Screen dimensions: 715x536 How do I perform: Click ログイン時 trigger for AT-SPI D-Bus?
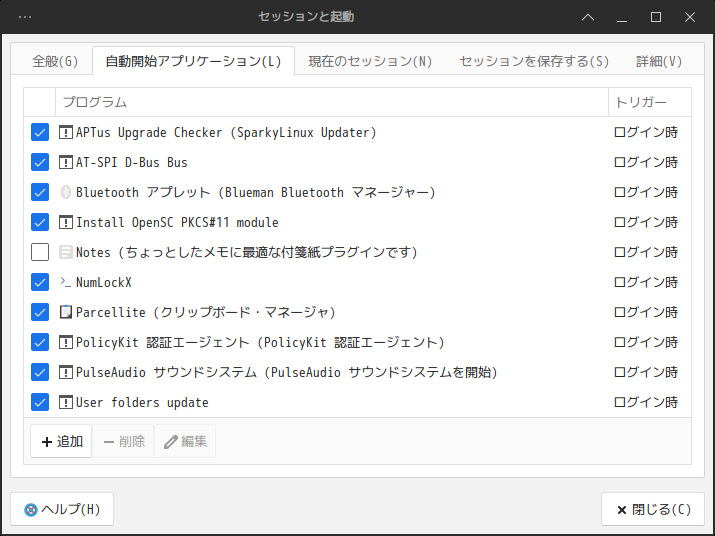(646, 162)
